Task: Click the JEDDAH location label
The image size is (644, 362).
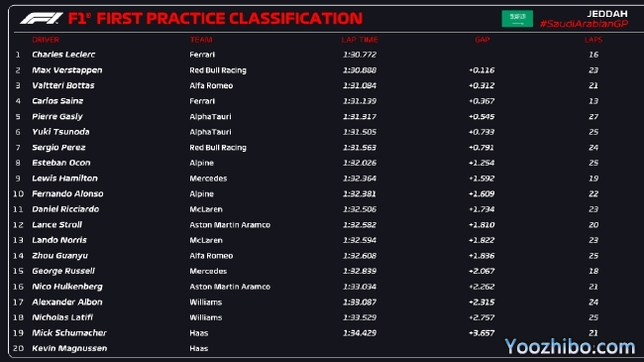Action: click(607, 14)
